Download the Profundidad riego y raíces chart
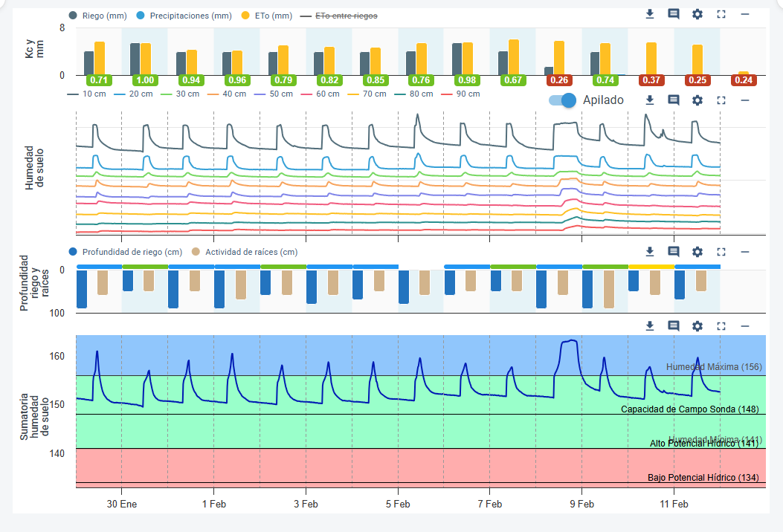Viewport: 783px width, 532px height. pos(649,252)
